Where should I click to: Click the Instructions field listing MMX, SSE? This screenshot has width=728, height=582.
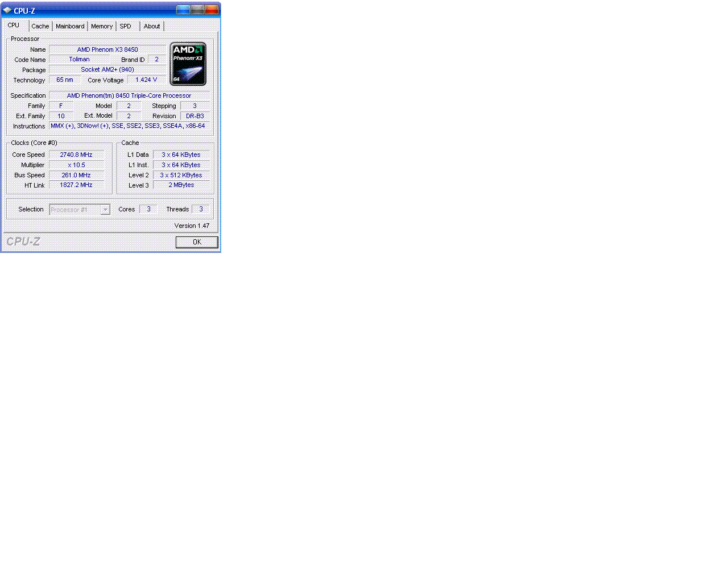point(129,126)
